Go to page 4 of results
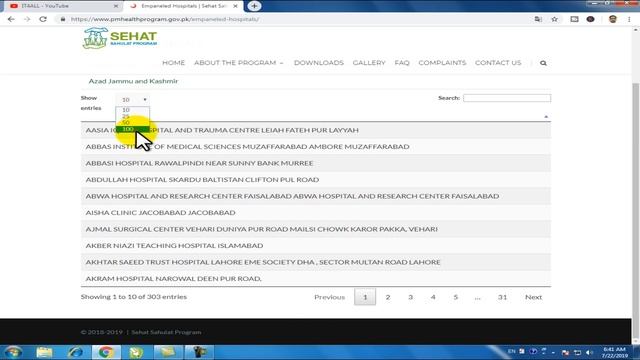 click(433, 297)
